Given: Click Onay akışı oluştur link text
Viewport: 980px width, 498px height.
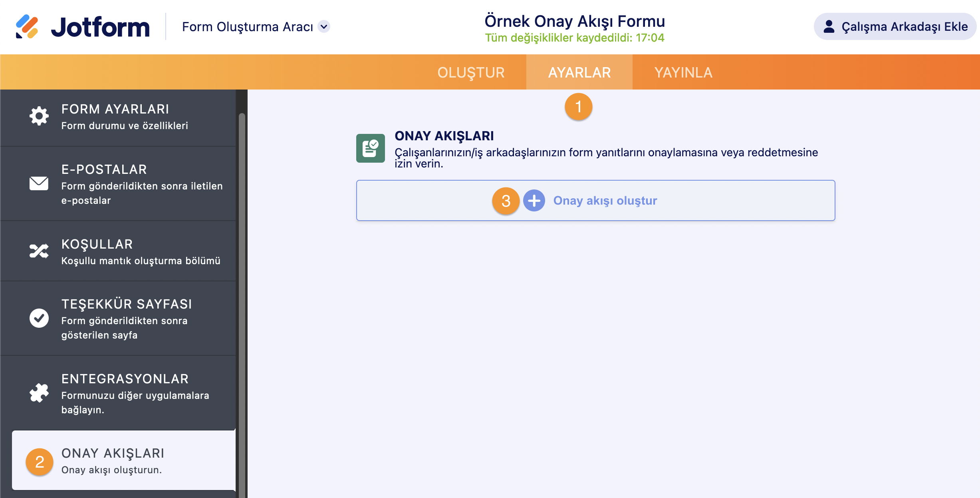Looking at the screenshot, I should 605,201.
